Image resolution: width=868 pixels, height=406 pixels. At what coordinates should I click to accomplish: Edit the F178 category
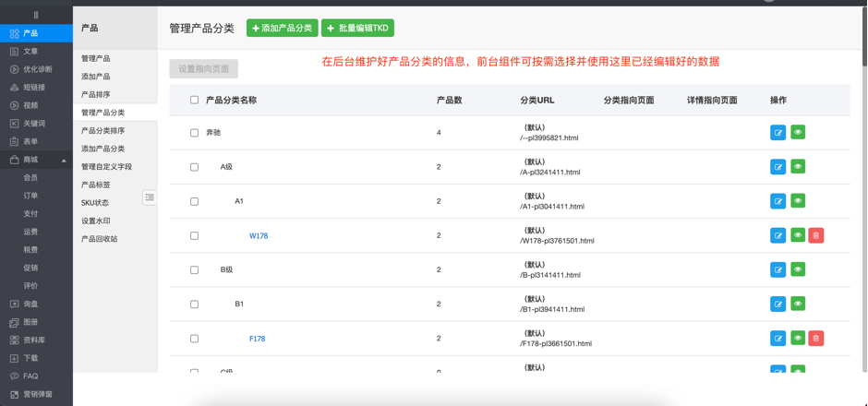tap(778, 338)
